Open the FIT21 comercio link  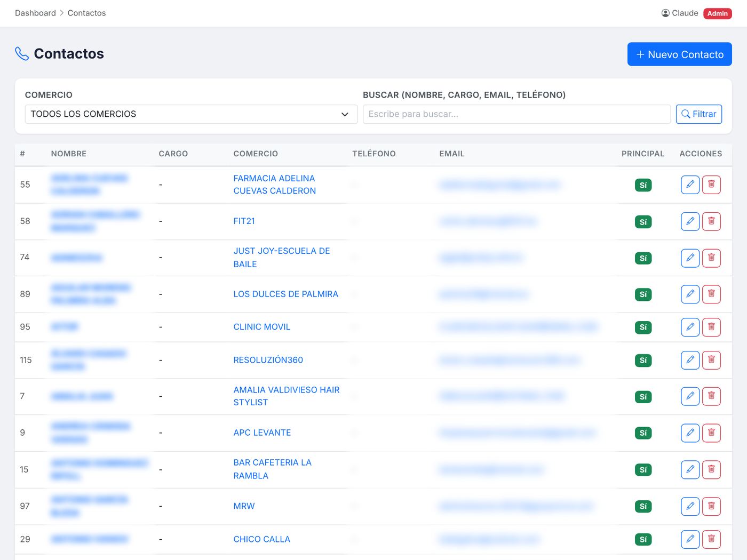coord(244,221)
